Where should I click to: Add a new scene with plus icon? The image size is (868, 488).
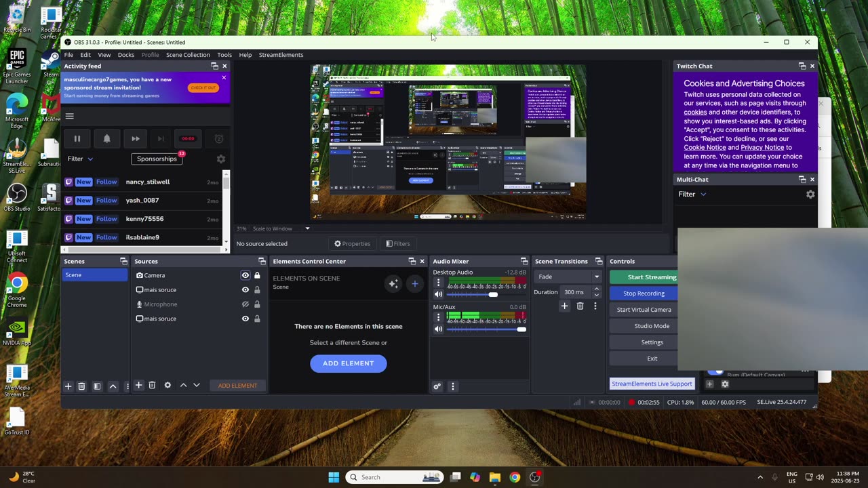tap(68, 386)
